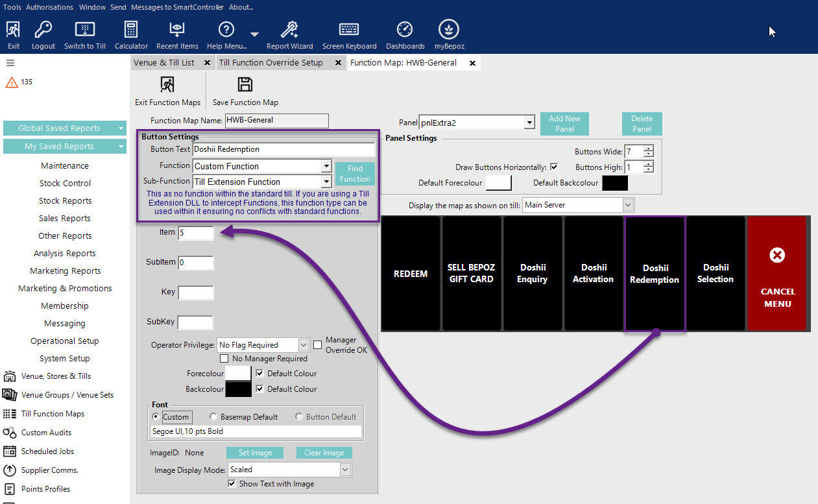Click the warning alert icon showing 135
The image size is (818, 504).
coord(11,82)
